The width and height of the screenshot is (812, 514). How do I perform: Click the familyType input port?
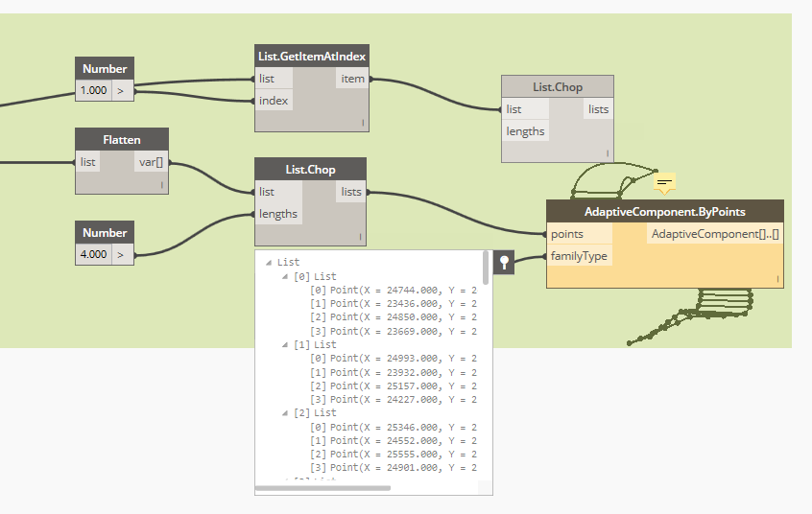[x=579, y=256]
